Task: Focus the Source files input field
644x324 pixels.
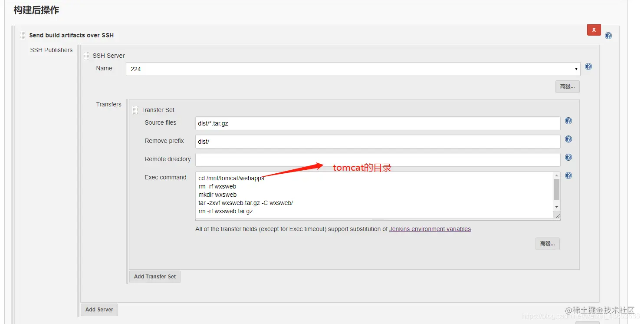Action: 378,123
